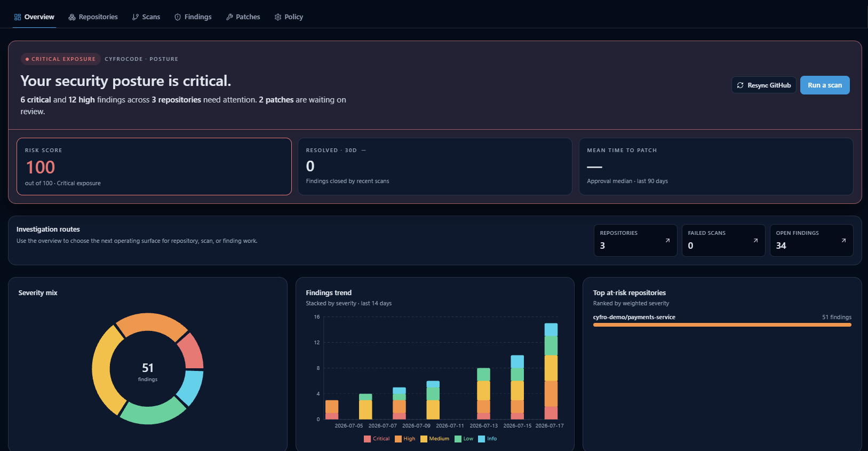Click the arrow icon on Failed Scans card
Viewport: 868px width, 451px height.
tap(755, 241)
